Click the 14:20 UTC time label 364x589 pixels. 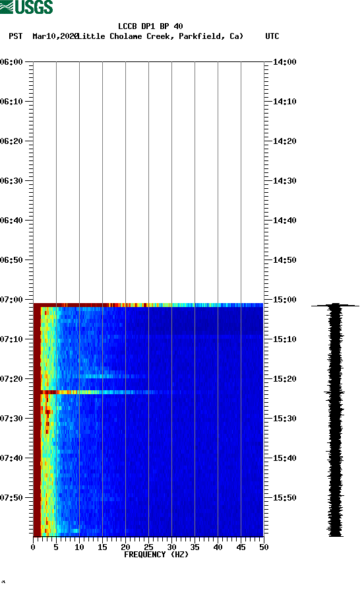284,141
